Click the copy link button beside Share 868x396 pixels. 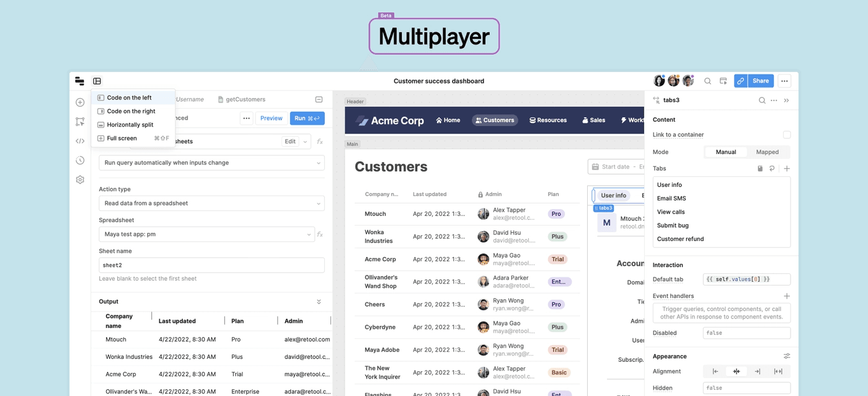(740, 81)
